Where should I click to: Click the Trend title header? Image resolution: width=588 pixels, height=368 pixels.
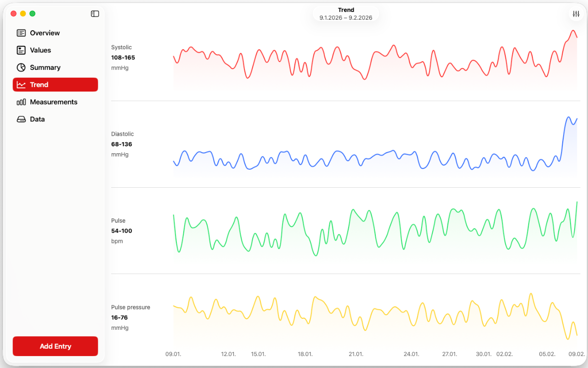346,10
